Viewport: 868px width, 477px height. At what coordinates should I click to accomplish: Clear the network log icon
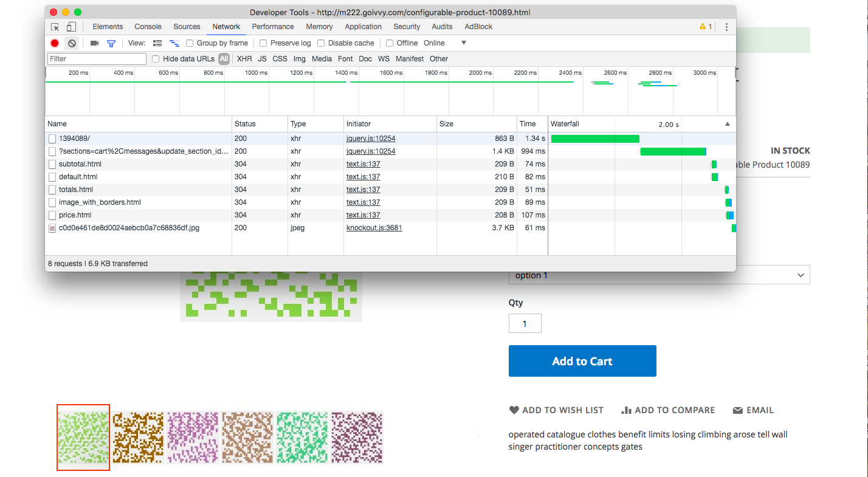72,43
